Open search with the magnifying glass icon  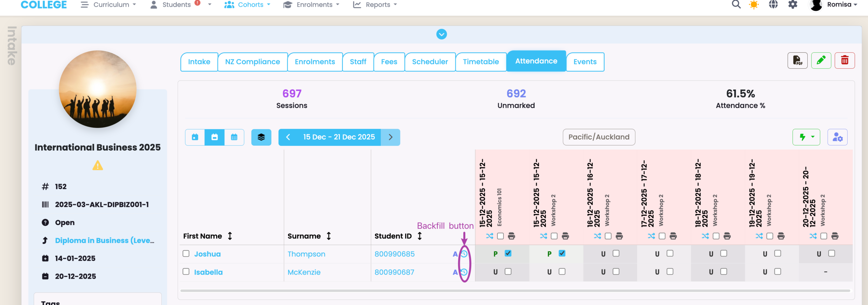736,5
